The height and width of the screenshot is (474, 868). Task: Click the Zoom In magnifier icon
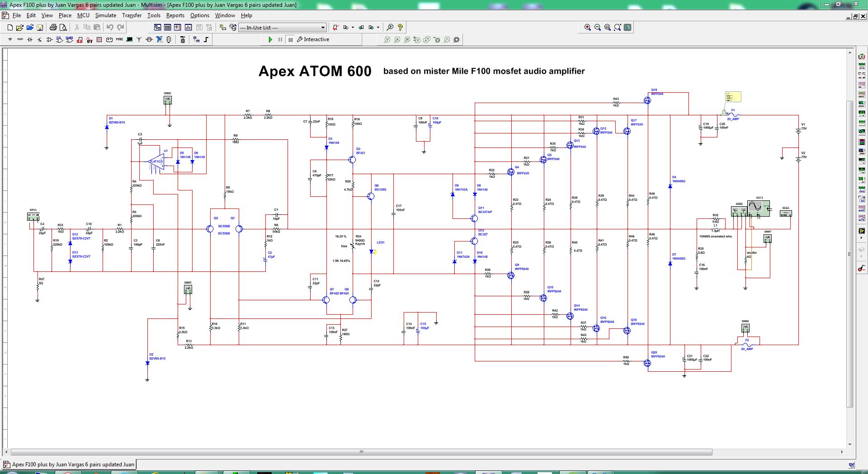588,27
